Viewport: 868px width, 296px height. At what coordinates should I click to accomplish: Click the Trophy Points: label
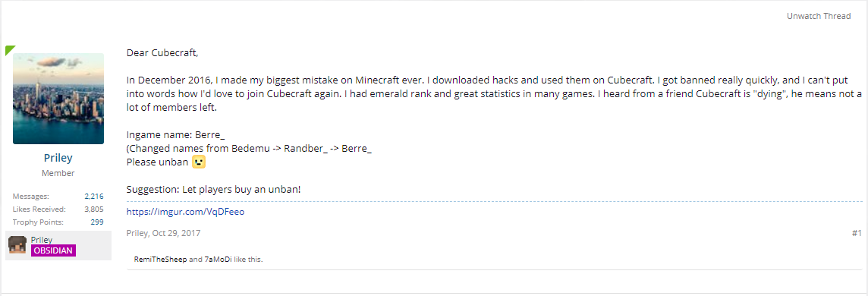coord(38,222)
